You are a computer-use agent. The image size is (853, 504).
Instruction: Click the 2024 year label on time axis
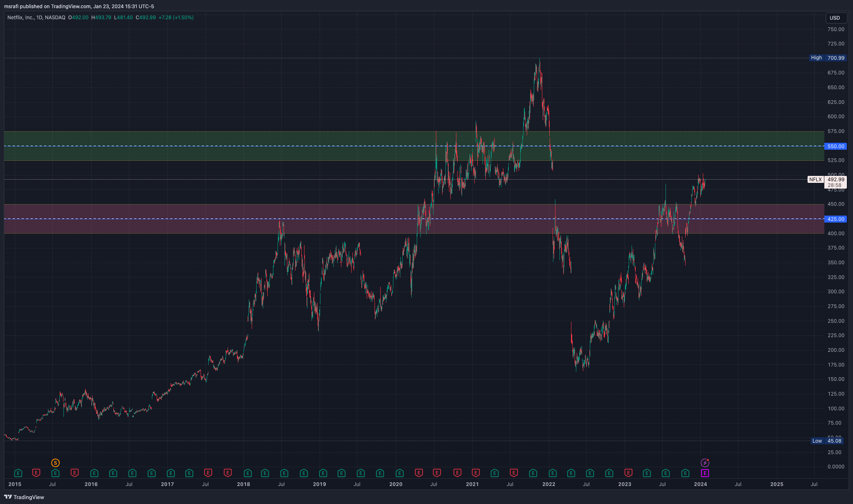pyautogui.click(x=700, y=484)
